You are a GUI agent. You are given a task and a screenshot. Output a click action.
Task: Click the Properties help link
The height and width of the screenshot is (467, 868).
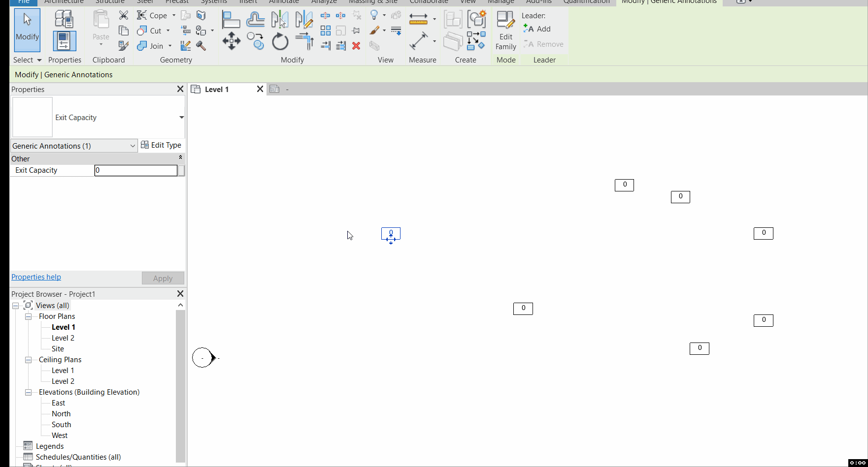coord(36,277)
